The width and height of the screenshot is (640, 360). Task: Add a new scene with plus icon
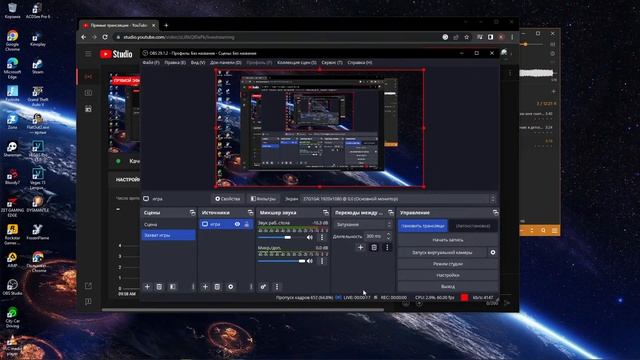[147, 287]
